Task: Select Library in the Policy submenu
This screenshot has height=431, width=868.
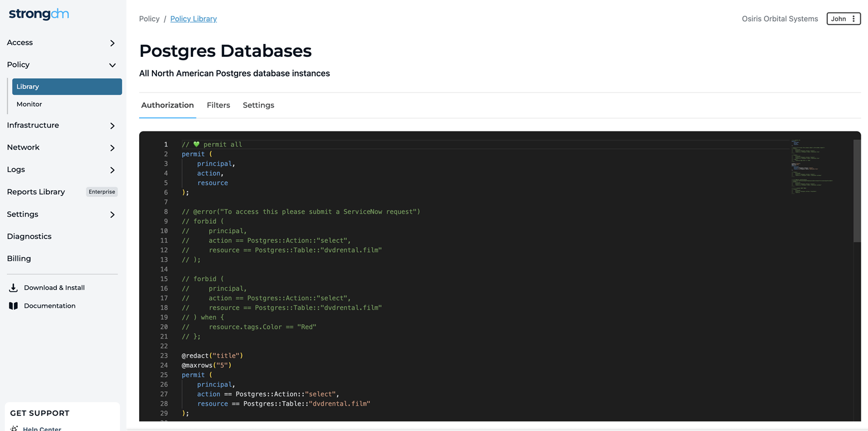Action: 67,86
